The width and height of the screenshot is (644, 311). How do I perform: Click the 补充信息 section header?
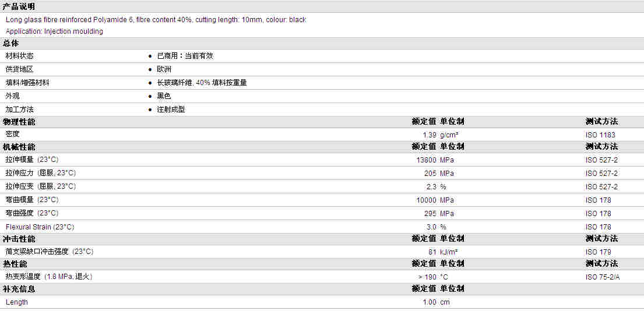tap(19, 289)
